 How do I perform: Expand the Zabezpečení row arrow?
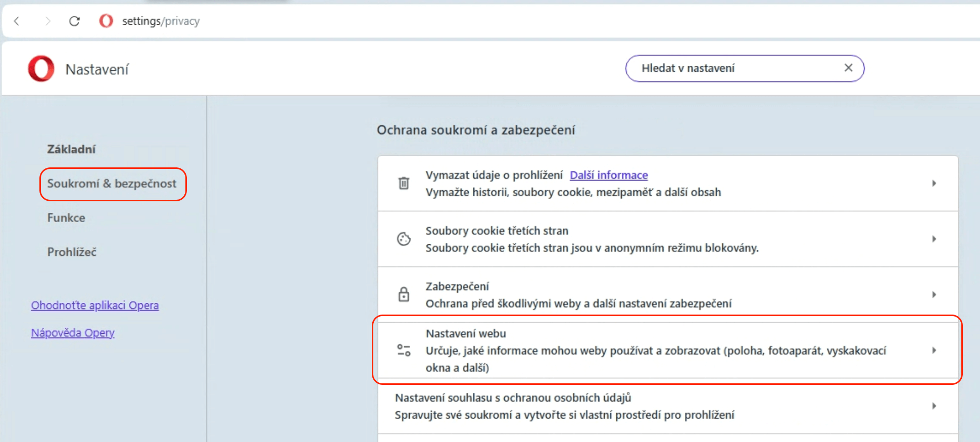coord(934,294)
